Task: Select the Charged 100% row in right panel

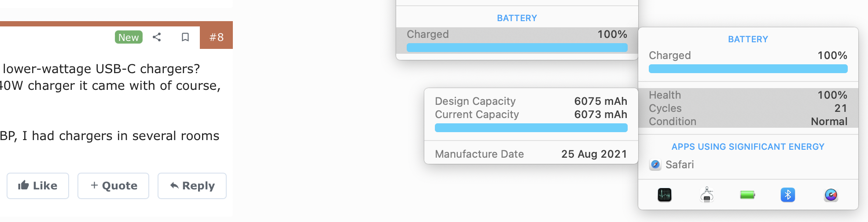Action: pyautogui.click(x=747, y=55)
